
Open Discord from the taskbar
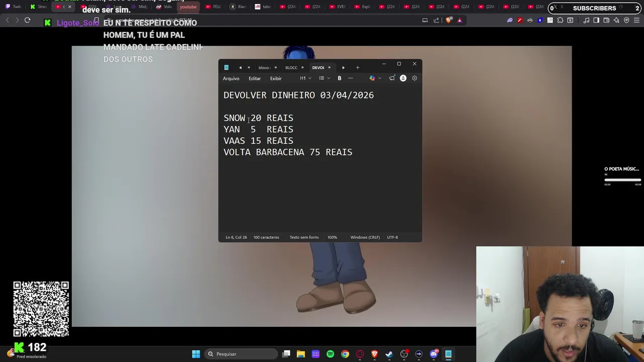coord(434,354)
